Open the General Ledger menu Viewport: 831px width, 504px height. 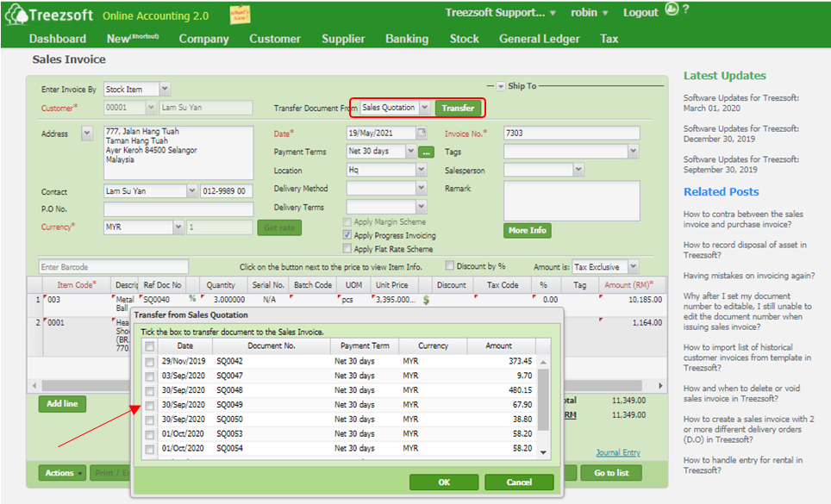pos(540,39)
